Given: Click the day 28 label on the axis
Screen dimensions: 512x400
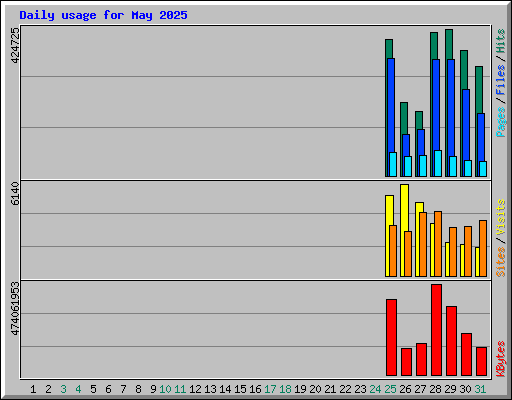Looking at the screenshot, I should click(x=435, y=389).
